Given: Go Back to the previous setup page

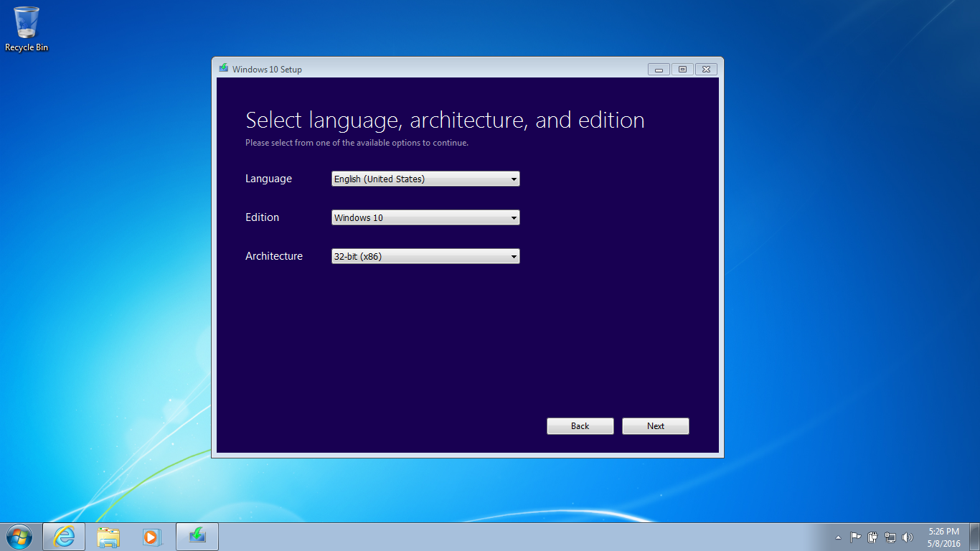Looking at the screenshot, I should 580,426.
